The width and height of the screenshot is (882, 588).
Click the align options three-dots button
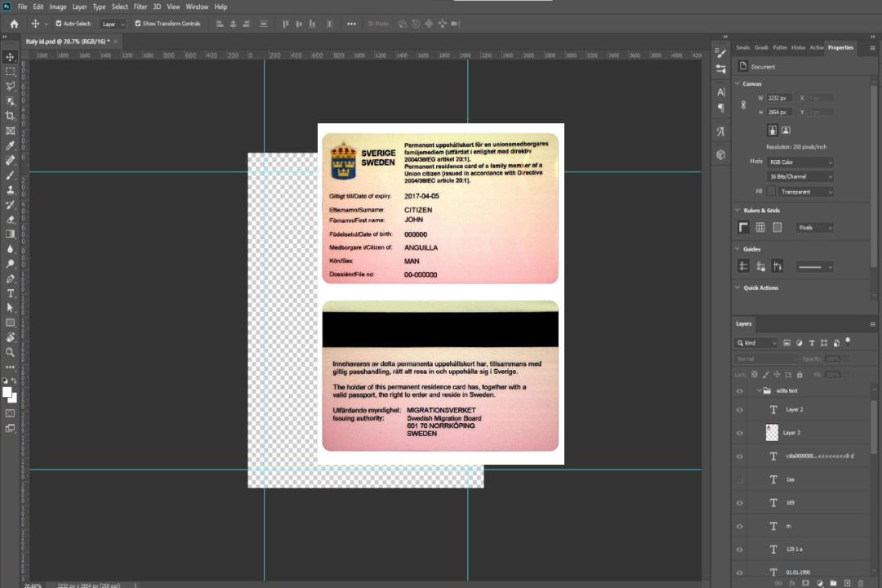(351, 24)
